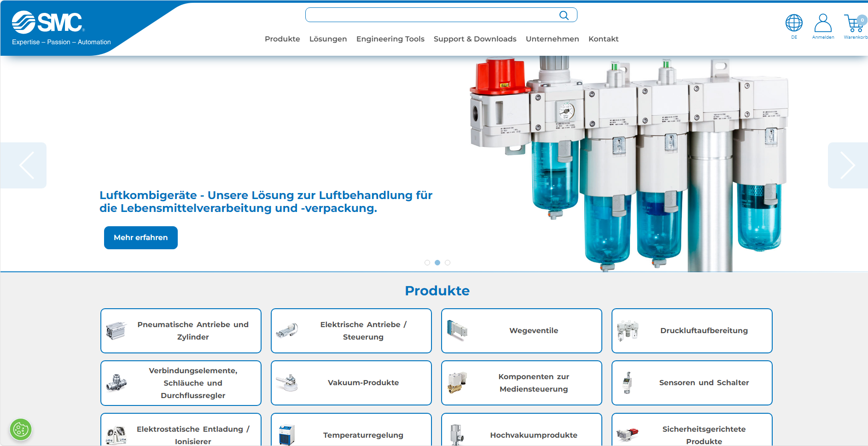The image size is (868, 446).
Task: Click the high vacuum valve image
Action: (456, 435)
